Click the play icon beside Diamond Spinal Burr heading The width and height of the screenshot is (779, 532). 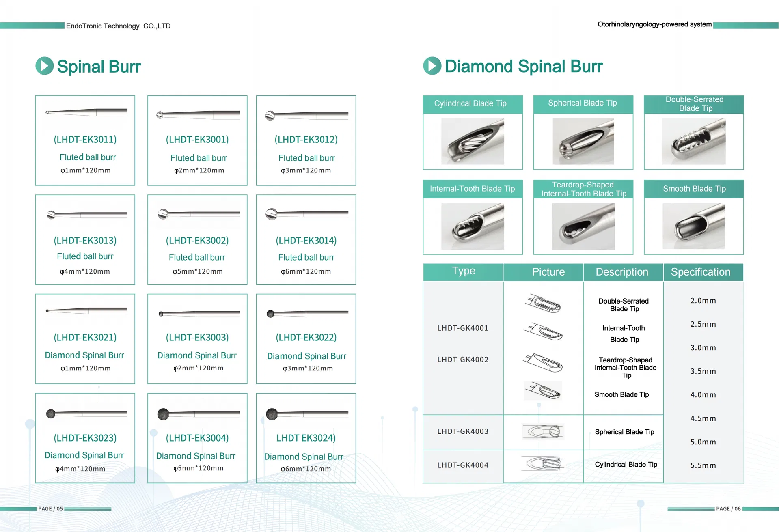(x=432, y=66)
